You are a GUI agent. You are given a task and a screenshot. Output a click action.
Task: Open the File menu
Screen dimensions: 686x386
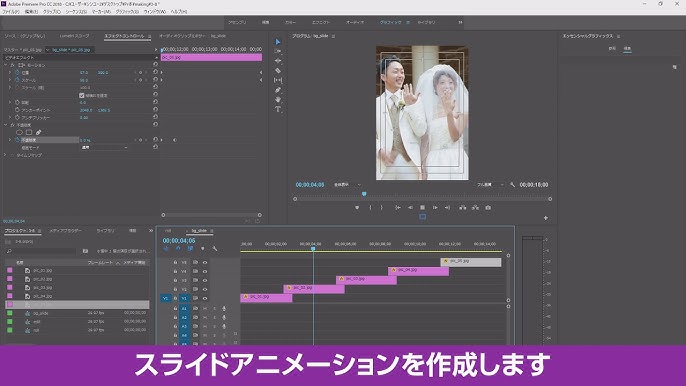tap(11, 12)
